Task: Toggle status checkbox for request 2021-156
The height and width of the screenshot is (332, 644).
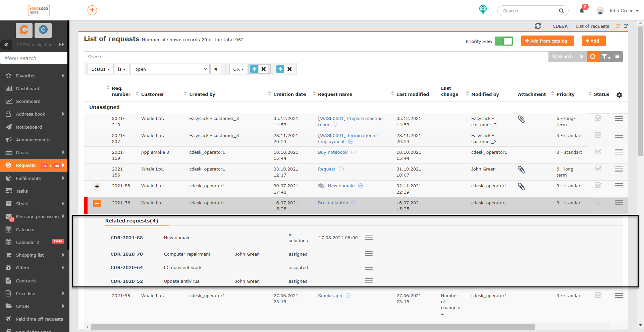Action: (x=598, y=169)
